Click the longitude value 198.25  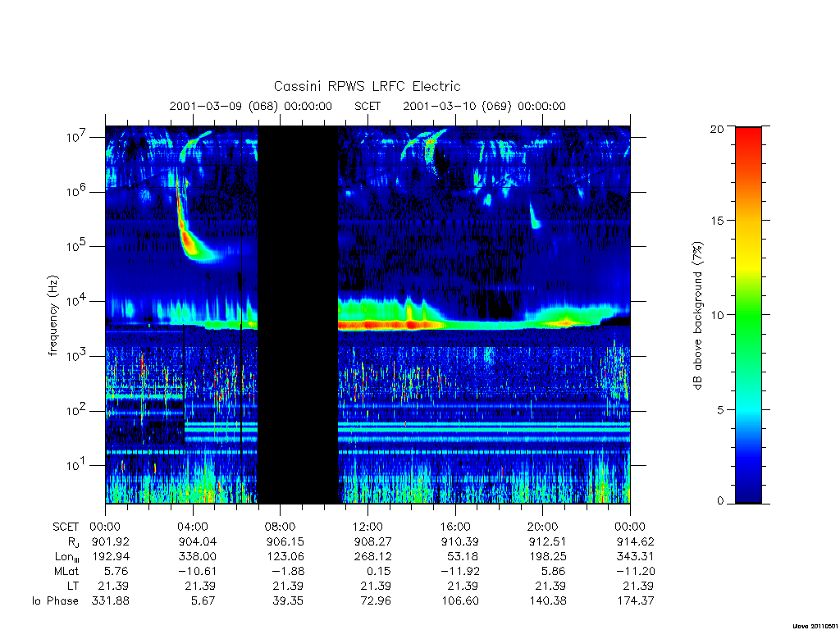pyautogui.click(x=547, y=557)
